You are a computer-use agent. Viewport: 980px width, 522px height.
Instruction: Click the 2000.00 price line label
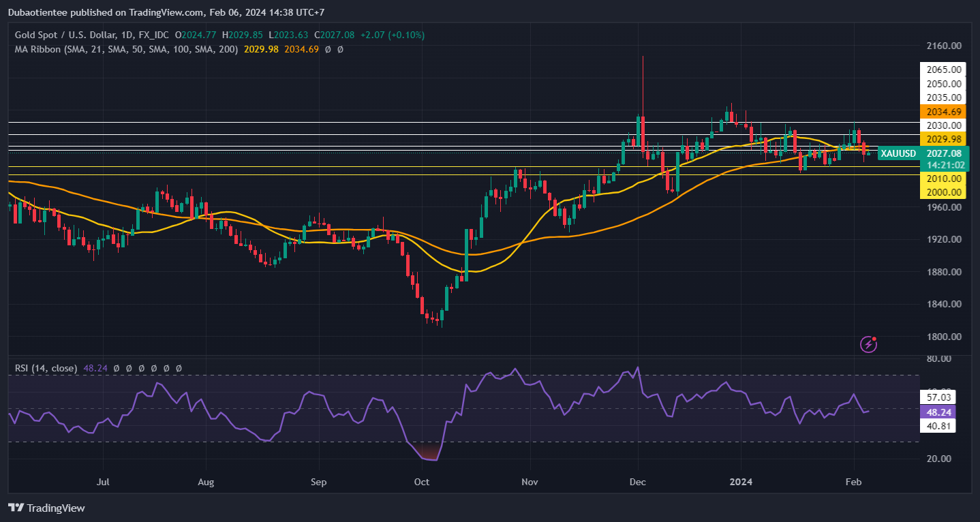(x=943, y=192)
